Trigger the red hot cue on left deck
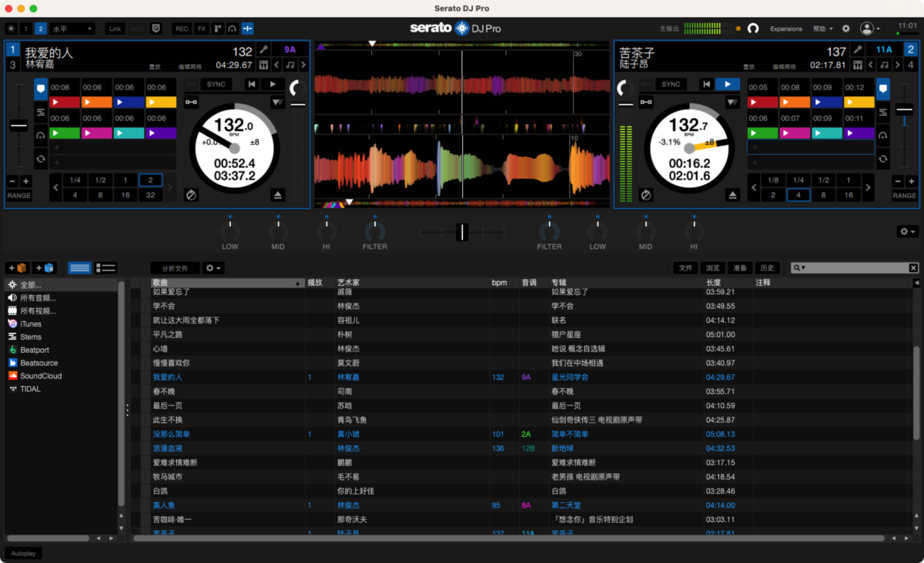The height and width of the screenshot is (563, 924). point(65,102)
